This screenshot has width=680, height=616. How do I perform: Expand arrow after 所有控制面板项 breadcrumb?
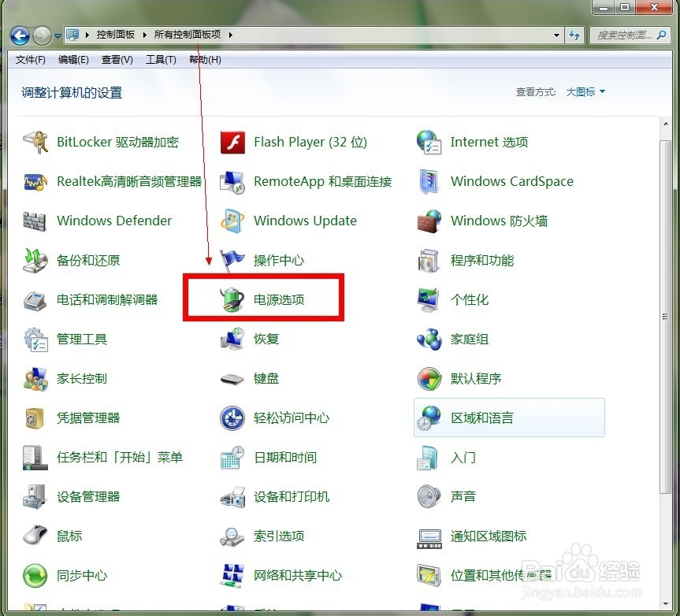230,35
